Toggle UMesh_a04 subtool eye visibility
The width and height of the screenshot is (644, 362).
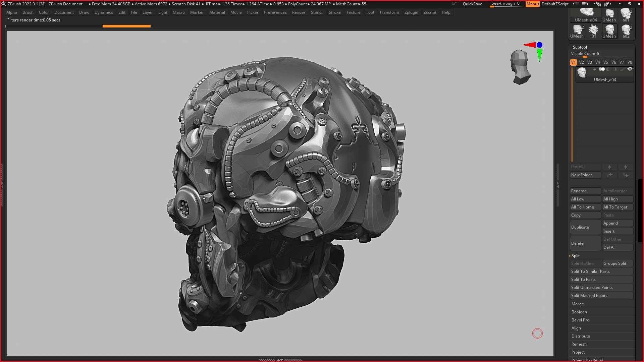click(x=630, y=69)
